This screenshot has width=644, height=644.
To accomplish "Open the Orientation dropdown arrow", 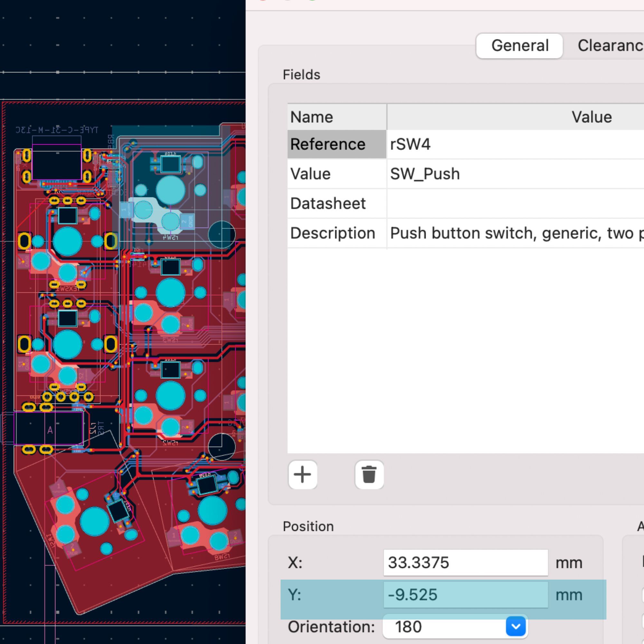I will 515,626.
